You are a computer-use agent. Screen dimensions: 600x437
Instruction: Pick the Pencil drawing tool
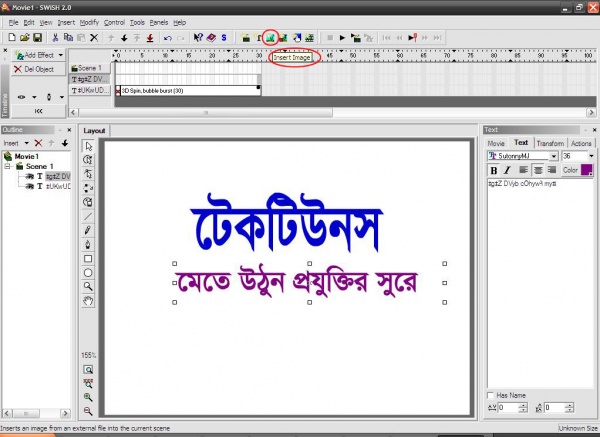pos(88,230)
